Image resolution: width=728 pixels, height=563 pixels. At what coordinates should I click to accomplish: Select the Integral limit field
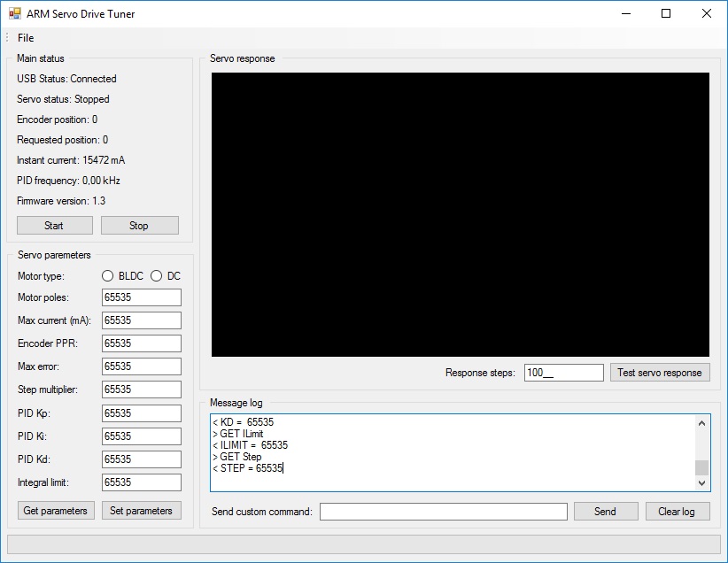tap(142, 482)
